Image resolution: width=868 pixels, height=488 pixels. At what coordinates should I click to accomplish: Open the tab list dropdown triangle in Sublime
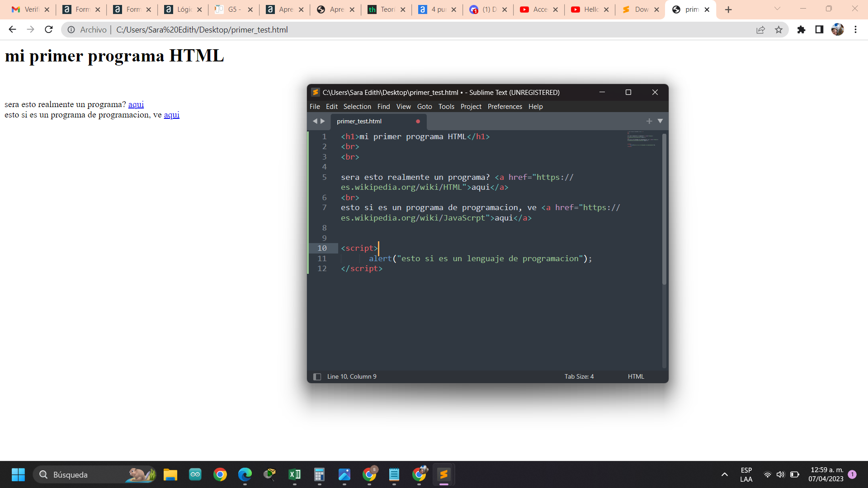click(x=660, y=121)
